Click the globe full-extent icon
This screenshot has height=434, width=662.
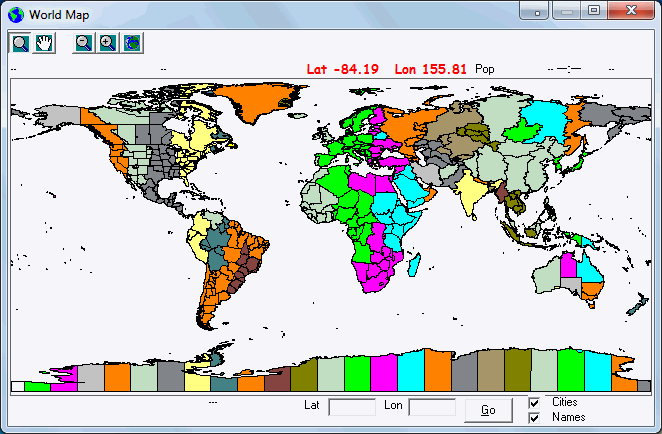[132, 43]
